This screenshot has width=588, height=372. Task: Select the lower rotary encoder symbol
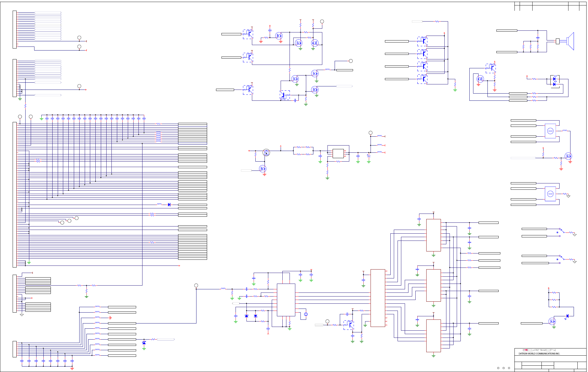550,194
